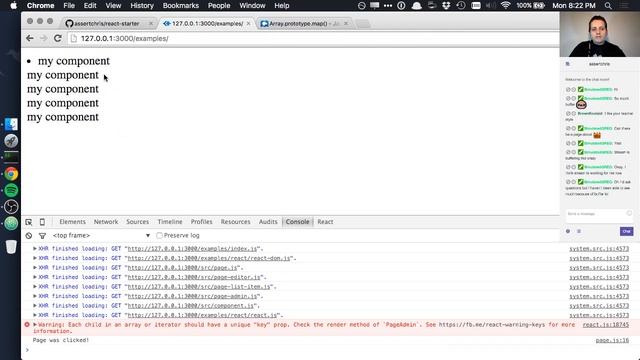This screenshot has width=640, height=360.
Task: Go back with browser back arrow
Action: click(30, 38)
